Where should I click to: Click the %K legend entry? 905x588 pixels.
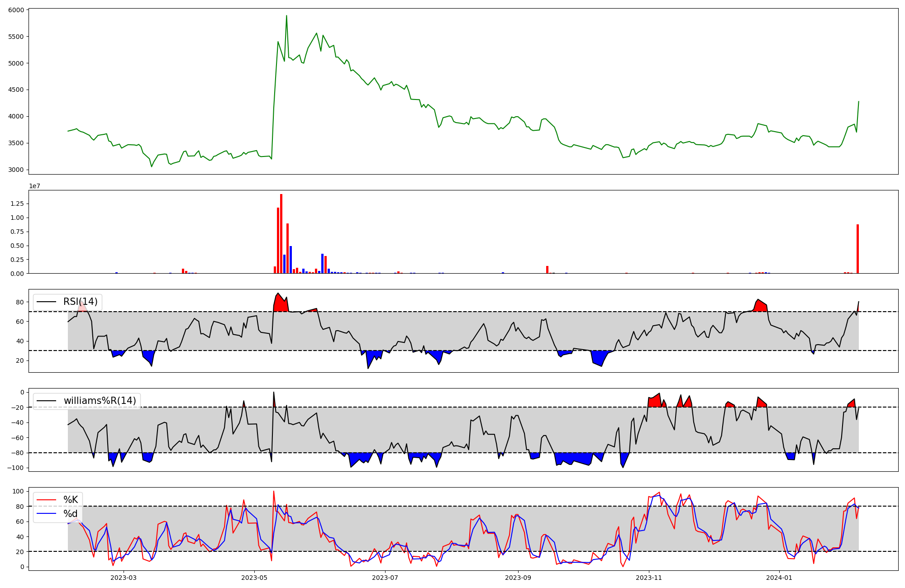pos(71,500)
